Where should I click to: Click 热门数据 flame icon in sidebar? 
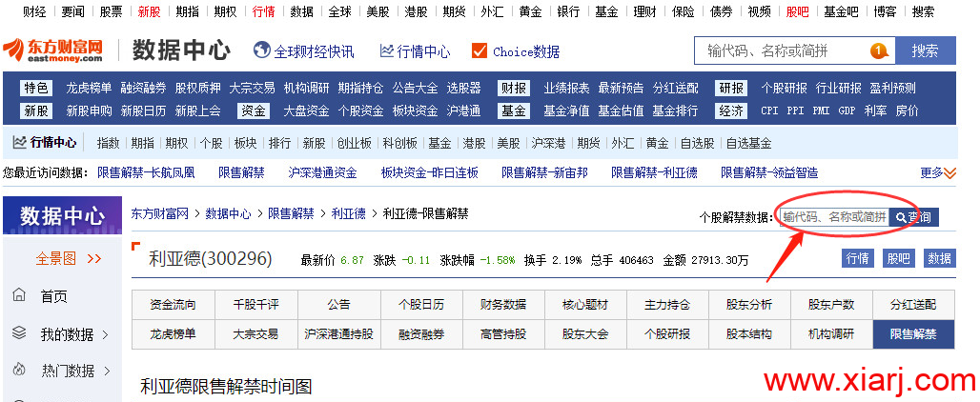pos(20,371)
